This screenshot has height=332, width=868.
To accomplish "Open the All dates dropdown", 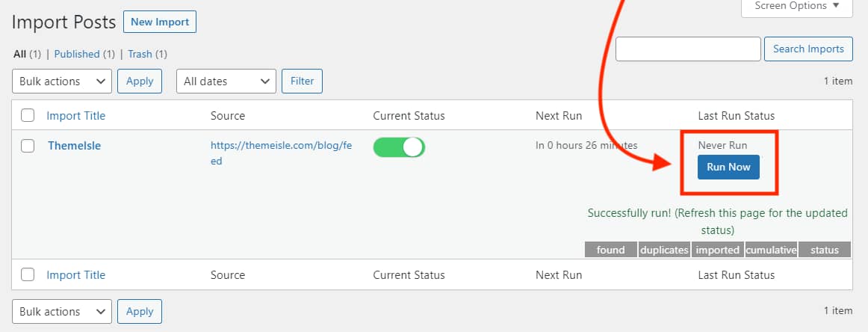I will tap(226, 81).
